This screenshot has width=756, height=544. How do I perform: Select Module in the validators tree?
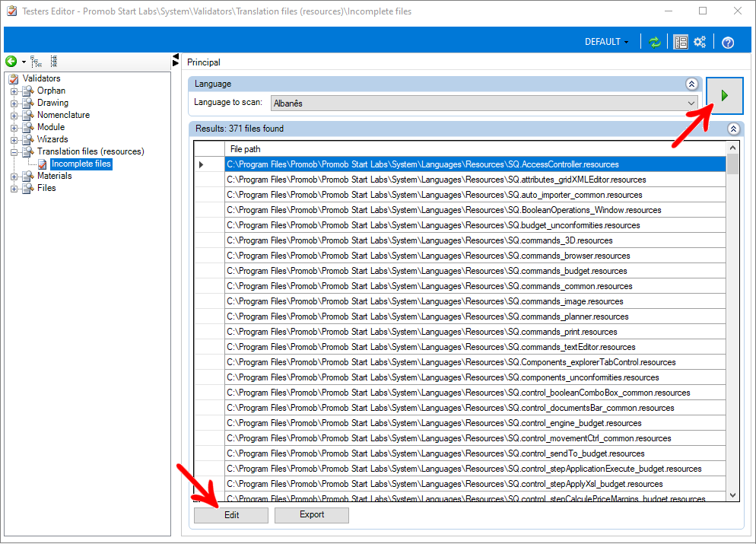[51, 127]
